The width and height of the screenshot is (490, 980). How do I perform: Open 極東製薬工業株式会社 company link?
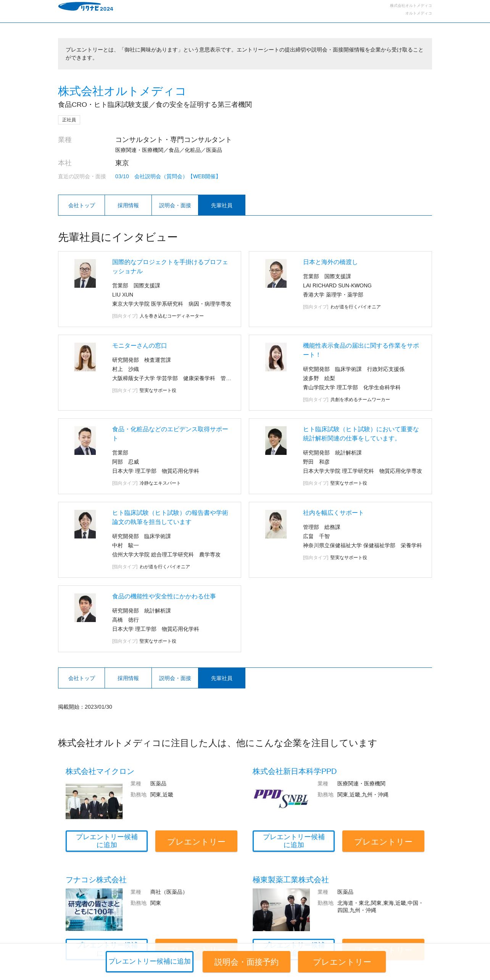(291, 880)
